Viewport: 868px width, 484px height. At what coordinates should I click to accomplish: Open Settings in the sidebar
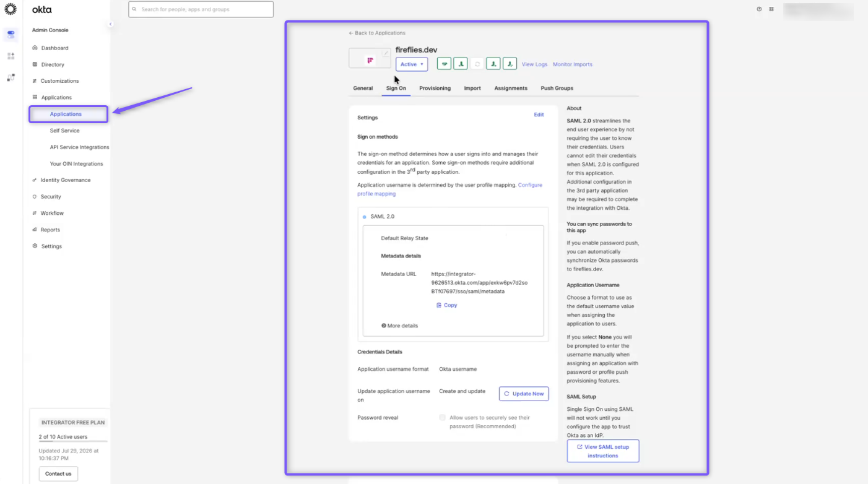(x=51, y=246)
